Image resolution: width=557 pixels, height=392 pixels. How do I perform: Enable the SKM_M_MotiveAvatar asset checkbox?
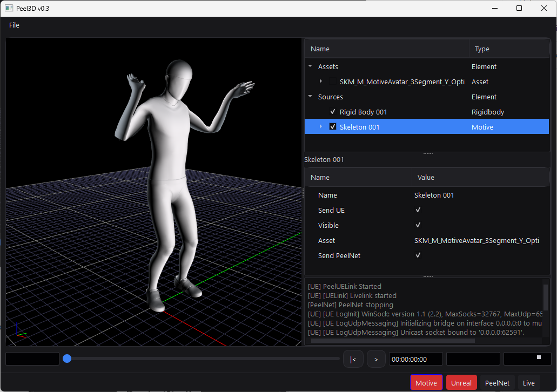(x=333, y=82)
